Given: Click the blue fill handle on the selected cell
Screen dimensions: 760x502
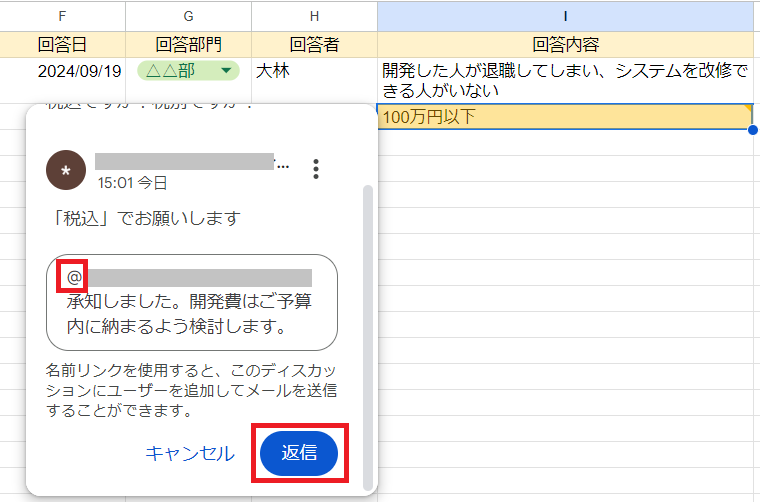Looking at the screenshot, I should [752, 130].
